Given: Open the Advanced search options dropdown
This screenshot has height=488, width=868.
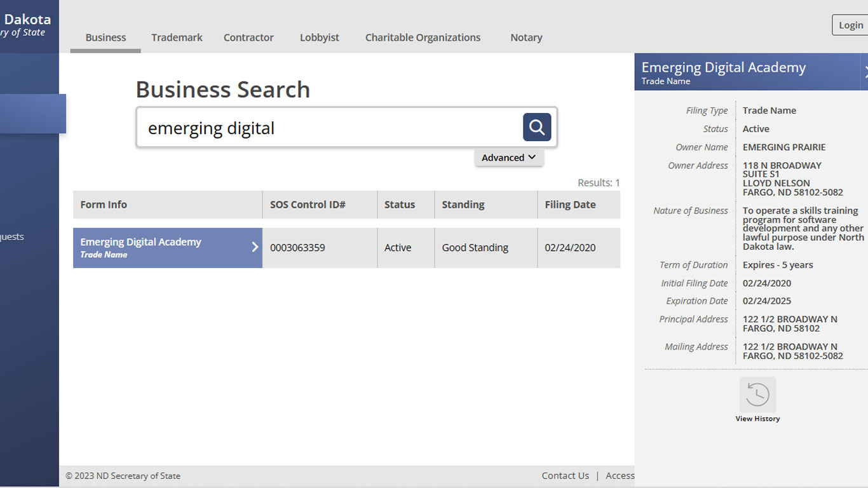Looking at the screenshot, I should 508,158.
